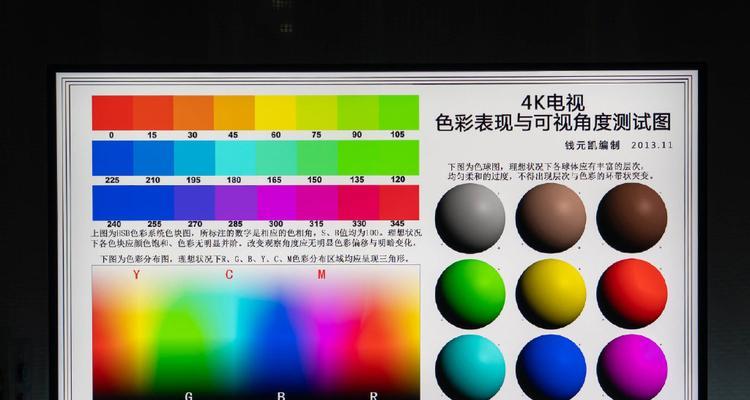
Task: Click the blue block labeled 225
Action: coord(112,158)
